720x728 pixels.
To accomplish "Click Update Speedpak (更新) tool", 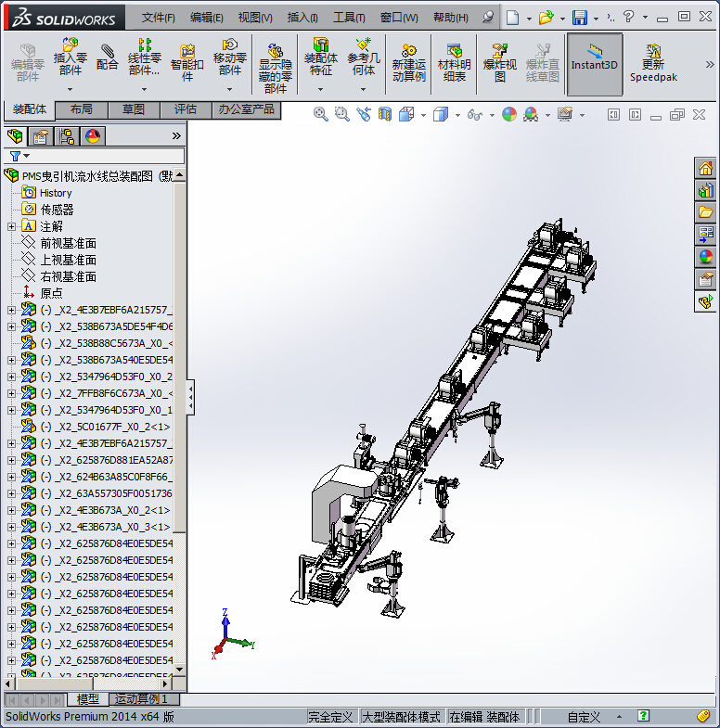I will pyautogui.click(x=653, y=63).
